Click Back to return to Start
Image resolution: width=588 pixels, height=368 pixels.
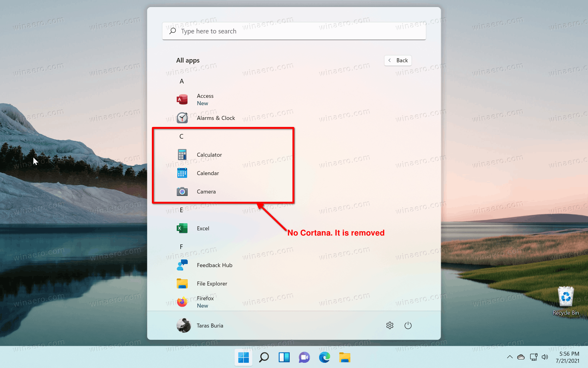point(398,60)
